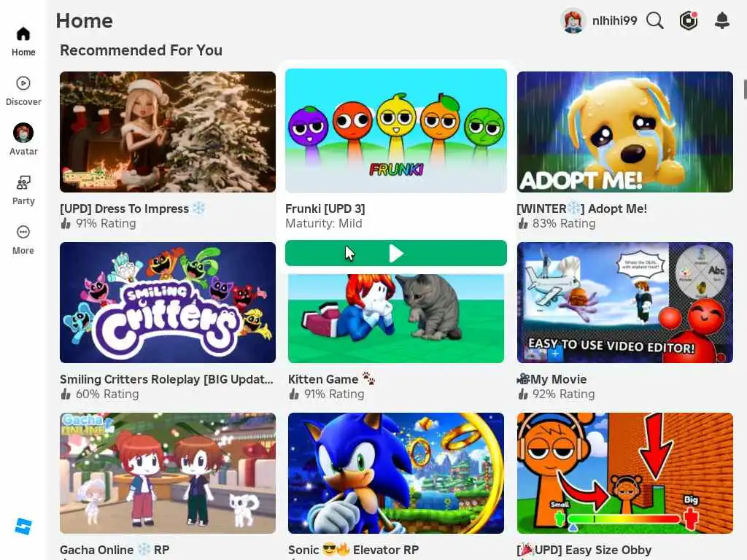
Task: Open the Home sidebar icon
Action: coord(23,34)
